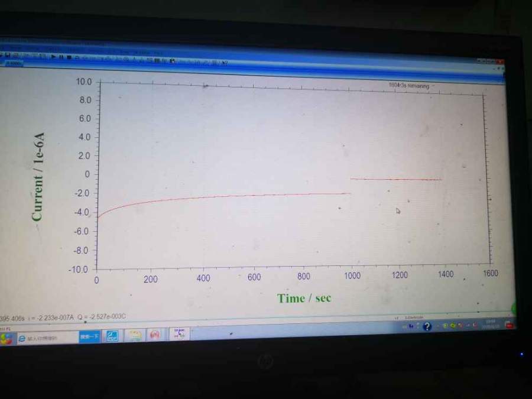Screen dimensions: 532x399
Task: Open the pink round taskbar application icon
Action: coord(155,335)
